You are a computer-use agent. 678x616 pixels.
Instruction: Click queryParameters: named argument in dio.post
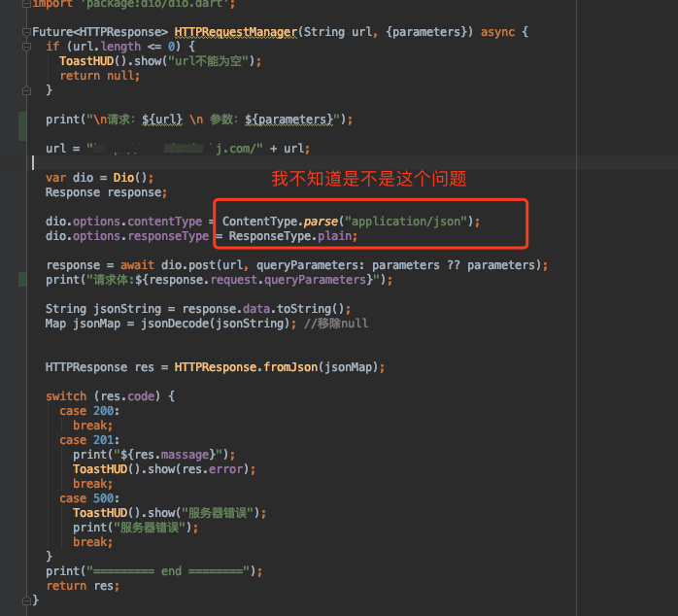(x=311, y=265)
